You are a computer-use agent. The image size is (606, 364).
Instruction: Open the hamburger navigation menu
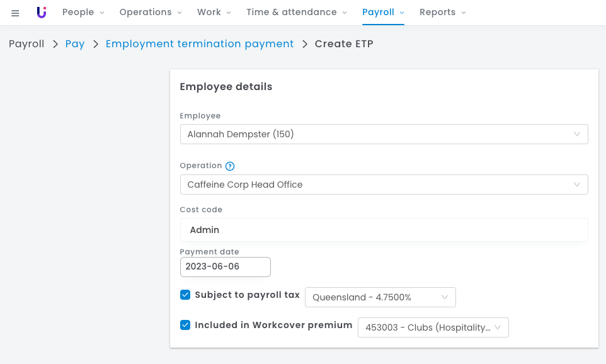pyautogui.click(x=15, y=13)
